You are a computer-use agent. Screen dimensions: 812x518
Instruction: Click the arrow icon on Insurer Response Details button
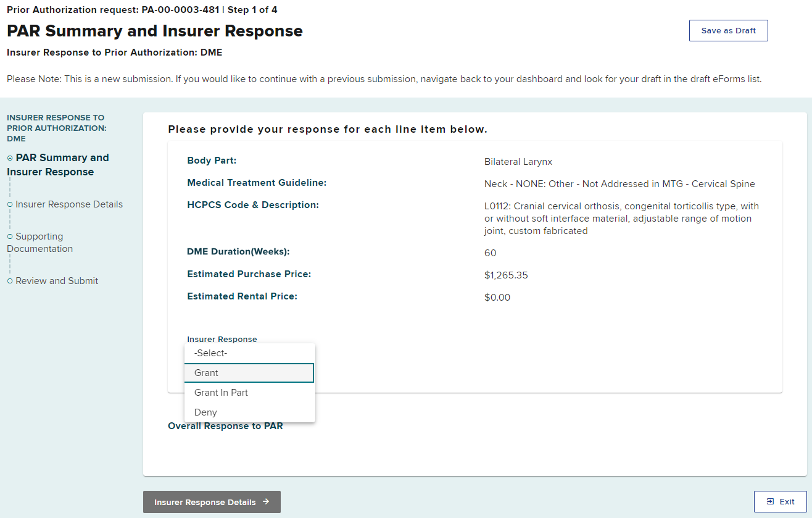coord(266,502)
